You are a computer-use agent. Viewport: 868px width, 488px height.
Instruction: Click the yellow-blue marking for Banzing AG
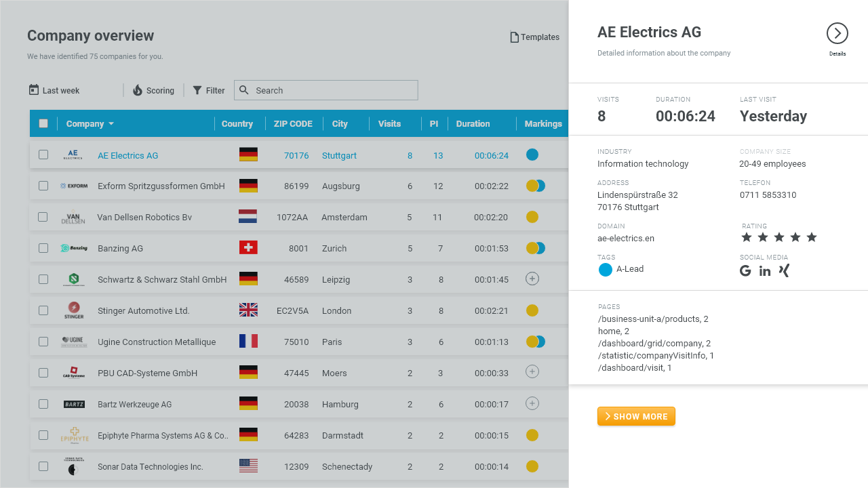point(536,248)
